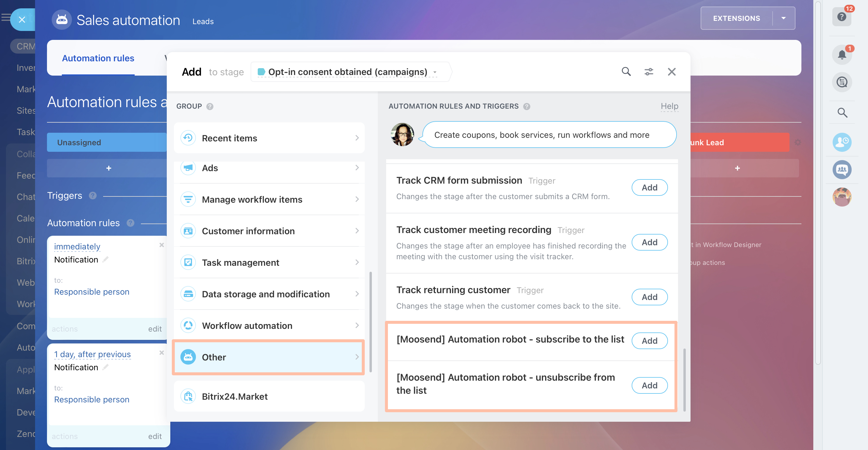Image resolution: width=868 pixels, height=450 pixels.
Task: Add the Track returning customer trigger
Action: [x=649, y=297]
